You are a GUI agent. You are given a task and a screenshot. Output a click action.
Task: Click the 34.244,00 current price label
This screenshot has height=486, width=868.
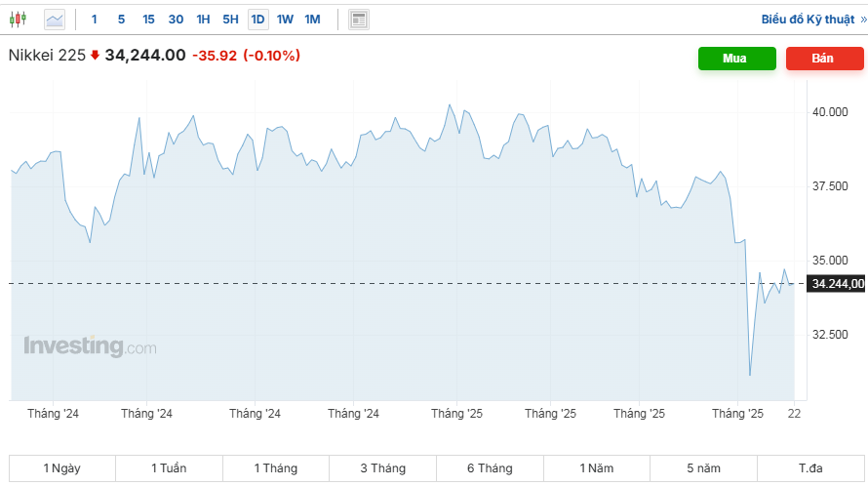tap(837, 284)
